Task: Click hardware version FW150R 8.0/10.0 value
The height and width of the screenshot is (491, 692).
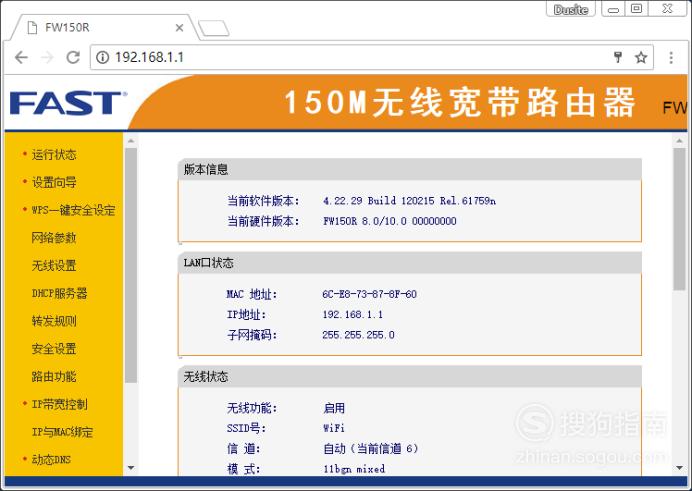Action: coord(390,221)
